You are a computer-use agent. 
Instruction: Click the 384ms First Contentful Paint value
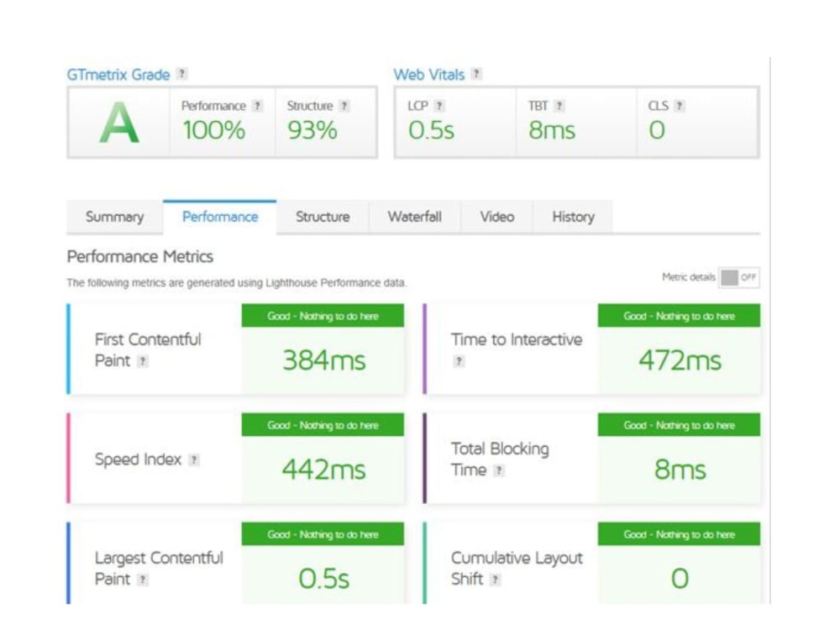(x=324, y=360)
